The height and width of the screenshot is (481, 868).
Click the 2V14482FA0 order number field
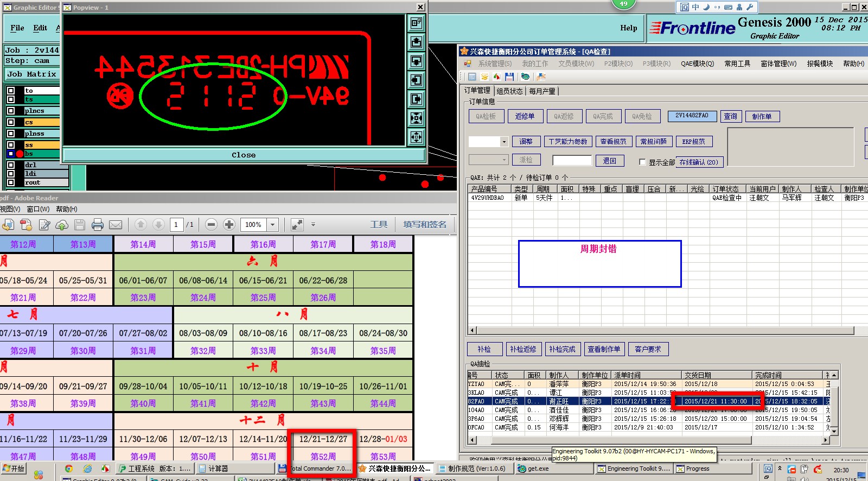[692, 116]
